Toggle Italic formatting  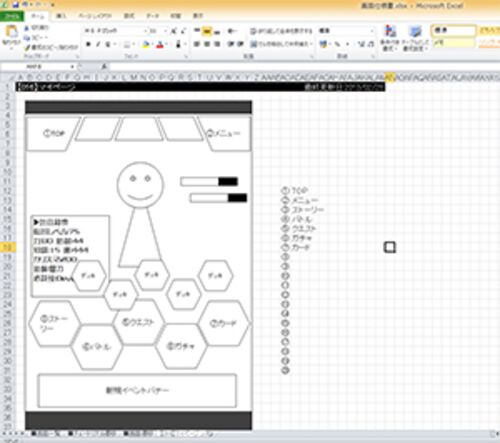tap(98, 44)
